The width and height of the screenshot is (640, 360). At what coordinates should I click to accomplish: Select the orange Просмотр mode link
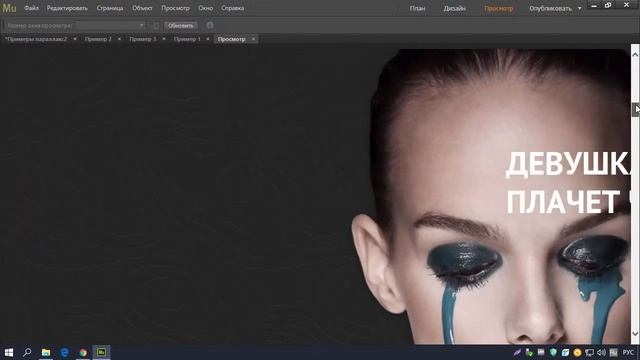[498, 9]
